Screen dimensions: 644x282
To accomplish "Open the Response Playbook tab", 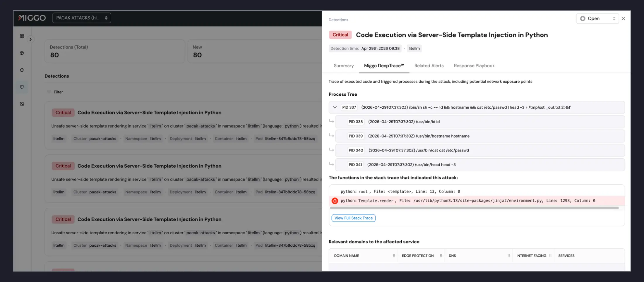I will coord(474,66).
